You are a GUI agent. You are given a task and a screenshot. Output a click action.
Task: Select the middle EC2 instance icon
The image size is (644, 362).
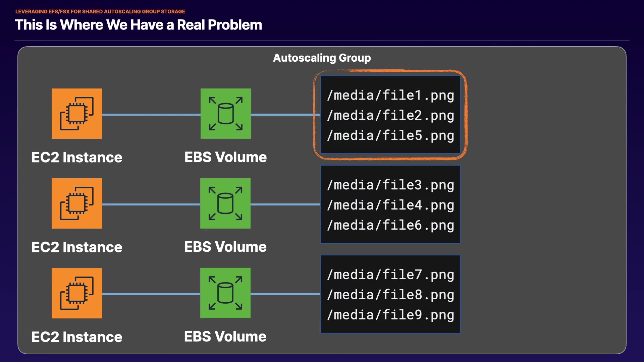[77, 203]
